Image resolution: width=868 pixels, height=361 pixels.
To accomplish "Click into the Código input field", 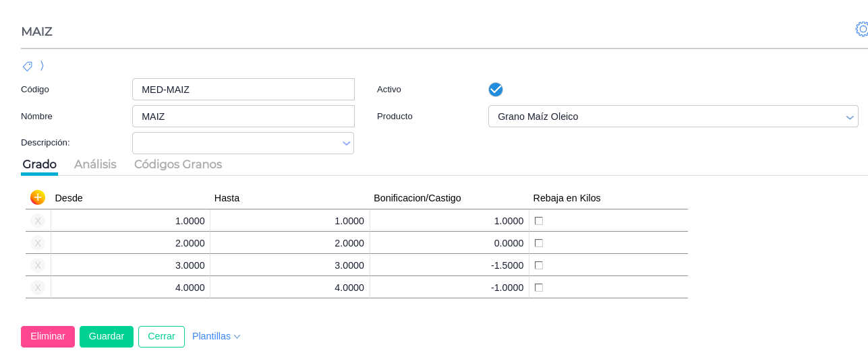I will tap(243, 90).
